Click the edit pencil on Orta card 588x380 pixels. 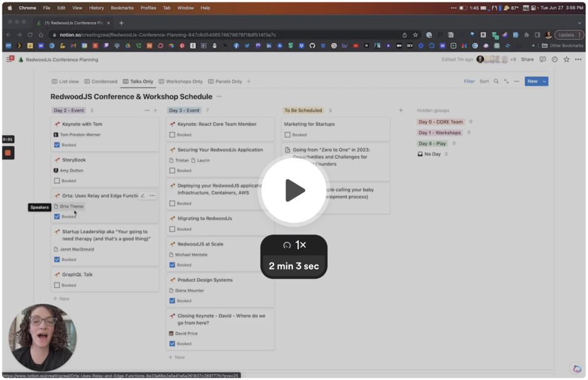(x=143, y=196)
